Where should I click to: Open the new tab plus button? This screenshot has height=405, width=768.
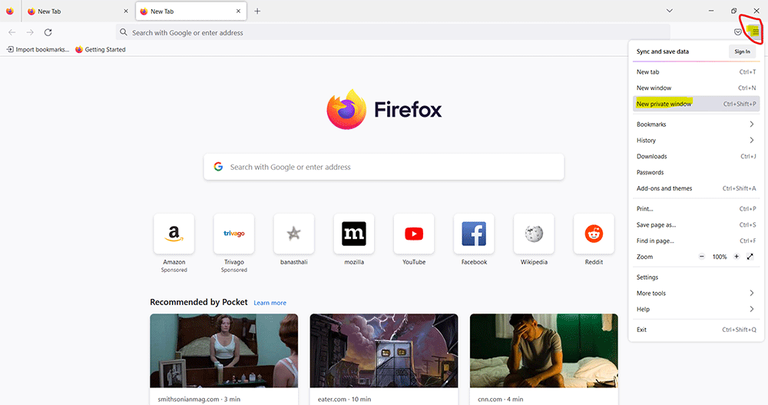[257, 11]
